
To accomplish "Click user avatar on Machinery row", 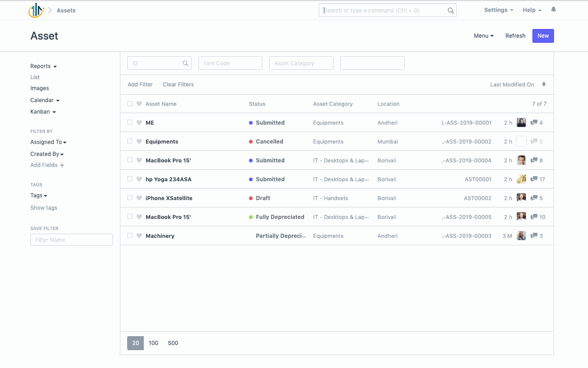I will click(521, 236).
